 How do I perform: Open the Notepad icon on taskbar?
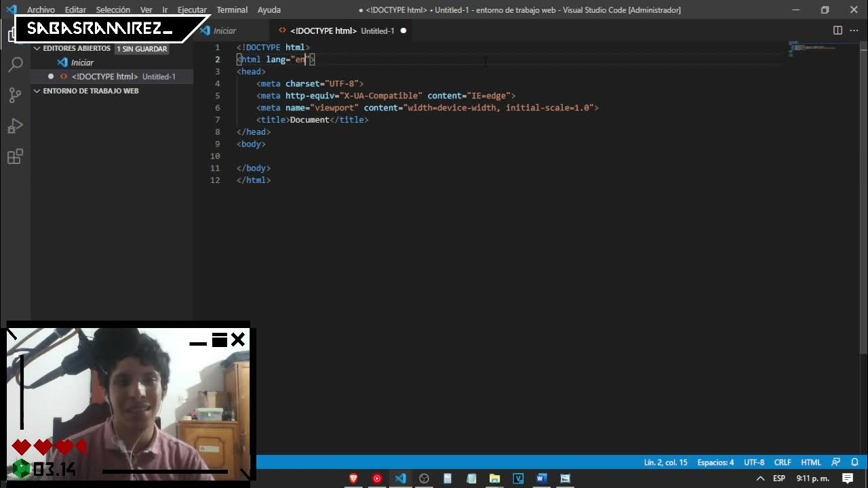coord(471,479)
